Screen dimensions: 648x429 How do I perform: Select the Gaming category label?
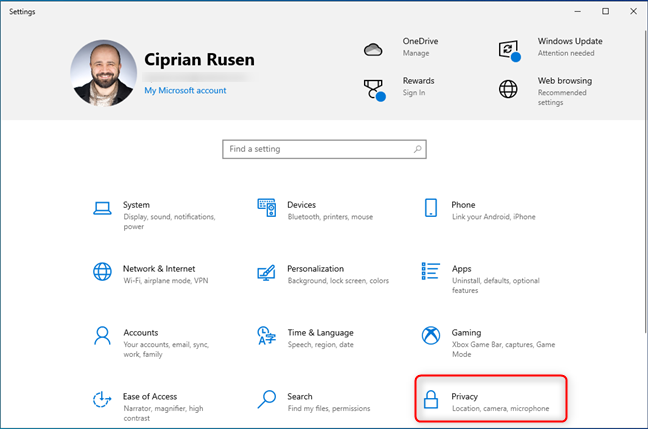[466, 333]
